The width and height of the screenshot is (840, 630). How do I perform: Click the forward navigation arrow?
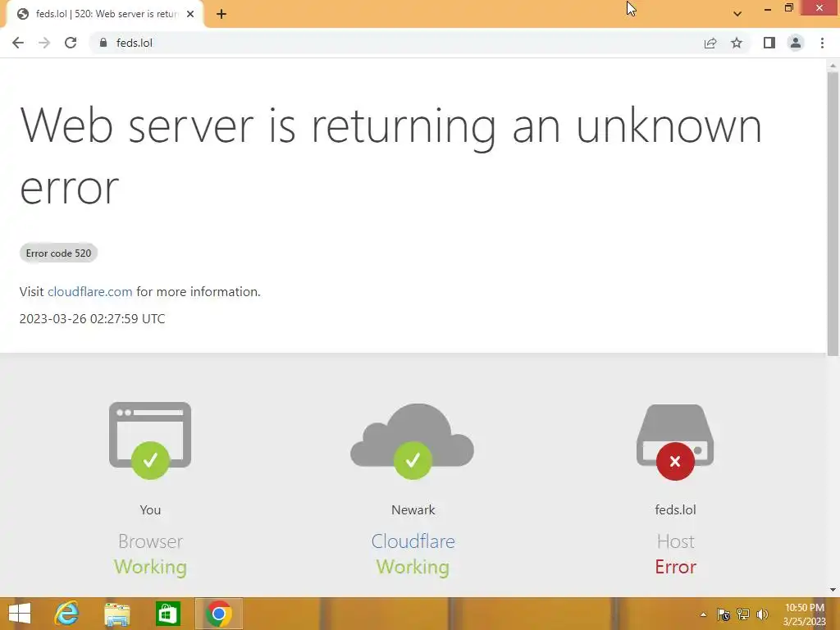click(44, 43)
